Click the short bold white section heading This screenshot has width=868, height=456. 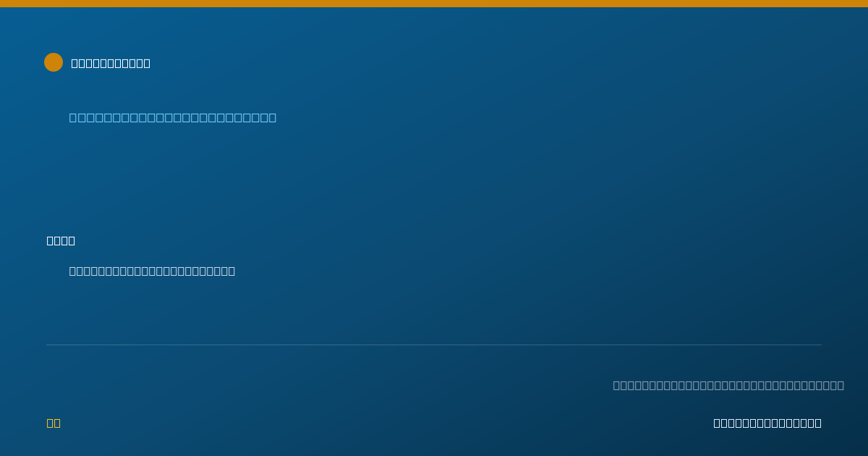coord(61,240)
